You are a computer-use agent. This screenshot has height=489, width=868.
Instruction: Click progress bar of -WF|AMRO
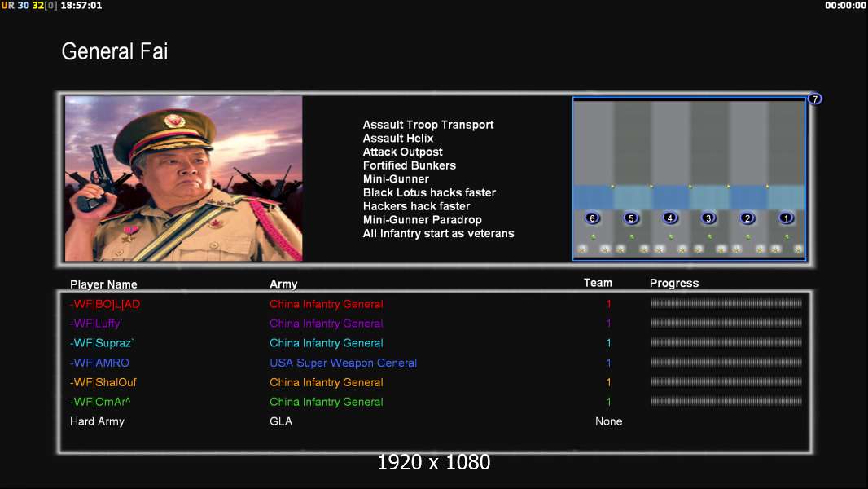pos(726,362)
